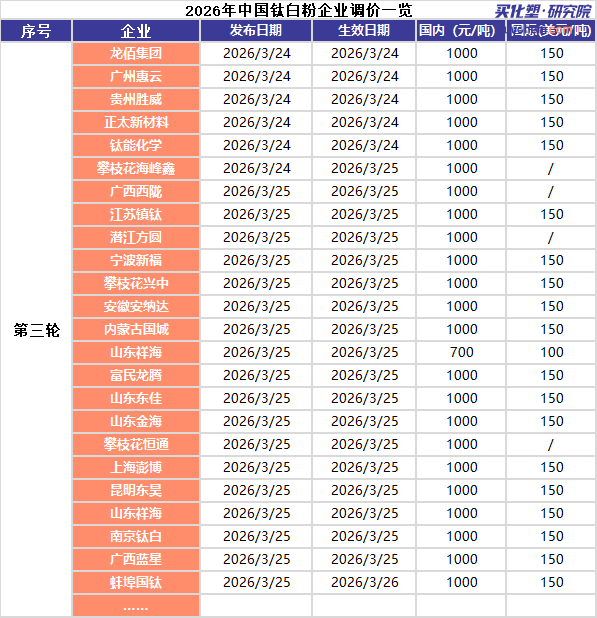Click the 国内（元/吨）column header
The image size is (597, 618).
(x=461, y=31)
